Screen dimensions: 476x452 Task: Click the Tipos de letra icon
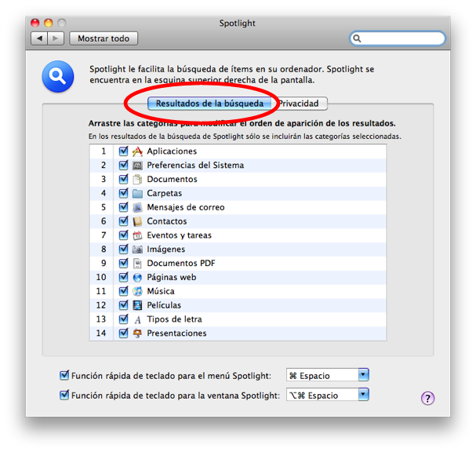(x=137, y=319)
